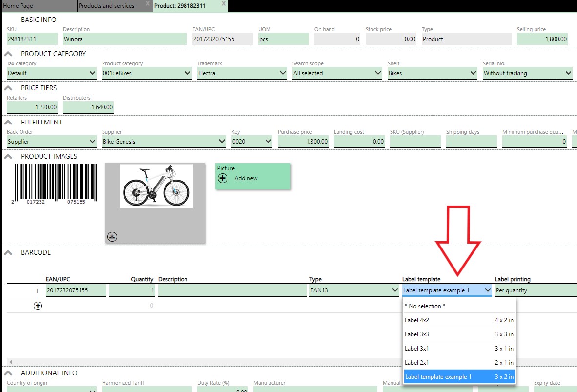577x392 pixels.
Task: Open the Supplier dropdown showing Bike Genesis
Action: [x=164, y=142]
